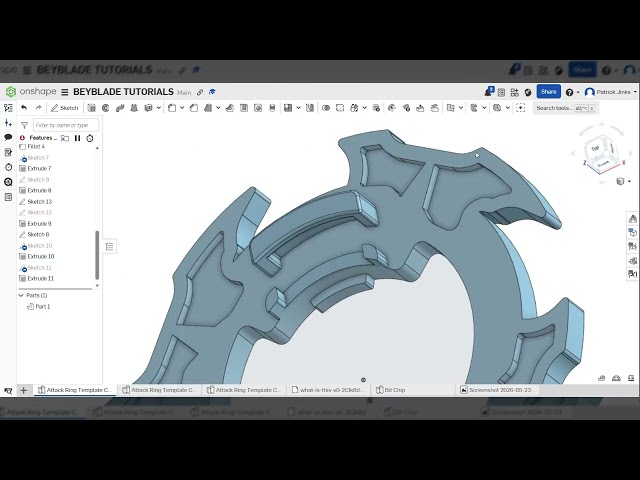Select the Modify fillet tool icon
This screenshot has height=480, width=640.
click(x=392, y=108)
